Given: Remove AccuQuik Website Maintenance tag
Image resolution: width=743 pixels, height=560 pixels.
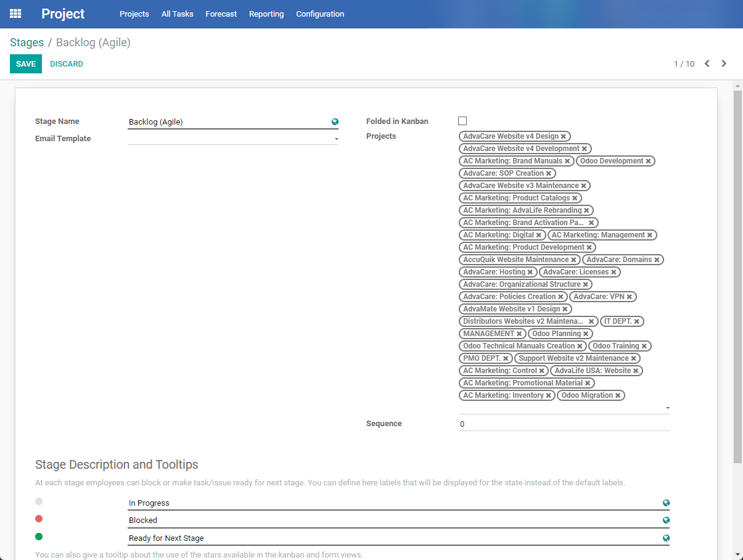Looking at the screenshot, I should (573, 260).
